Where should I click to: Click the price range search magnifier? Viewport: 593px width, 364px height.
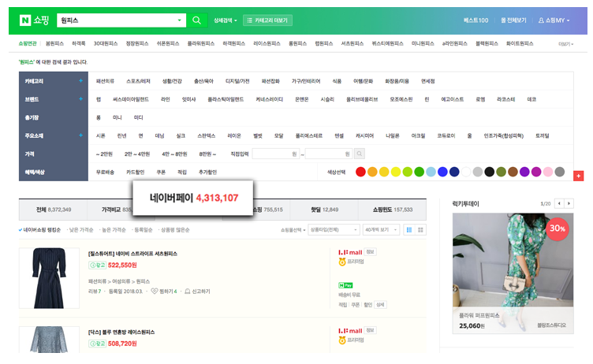point(360,154)
